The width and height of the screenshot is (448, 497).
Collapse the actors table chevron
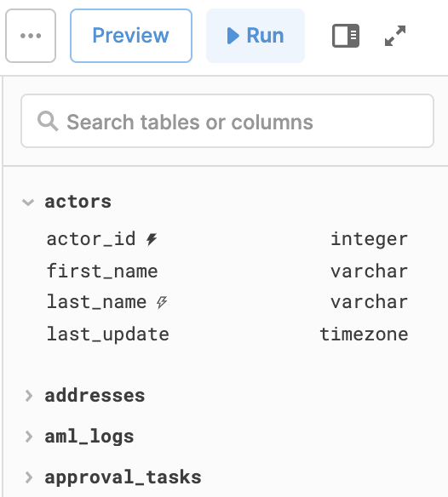coord(28,203)
